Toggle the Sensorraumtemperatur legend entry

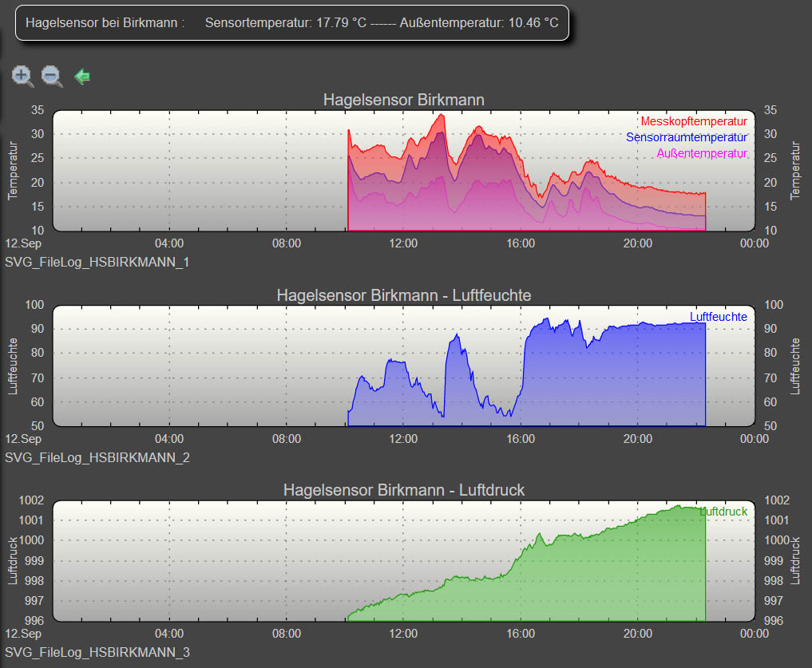(x=687, y=137)
